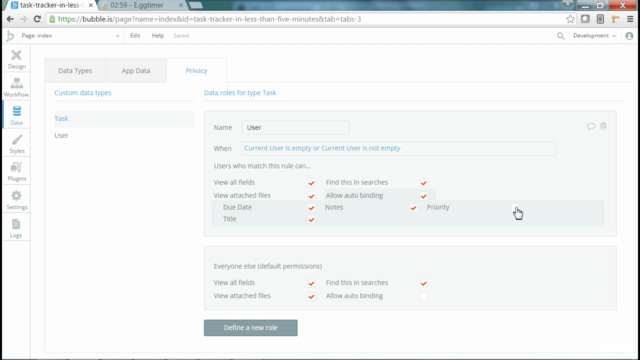
Task: Close the E.ggtimer browser tab
Action: tap(181, 5)
